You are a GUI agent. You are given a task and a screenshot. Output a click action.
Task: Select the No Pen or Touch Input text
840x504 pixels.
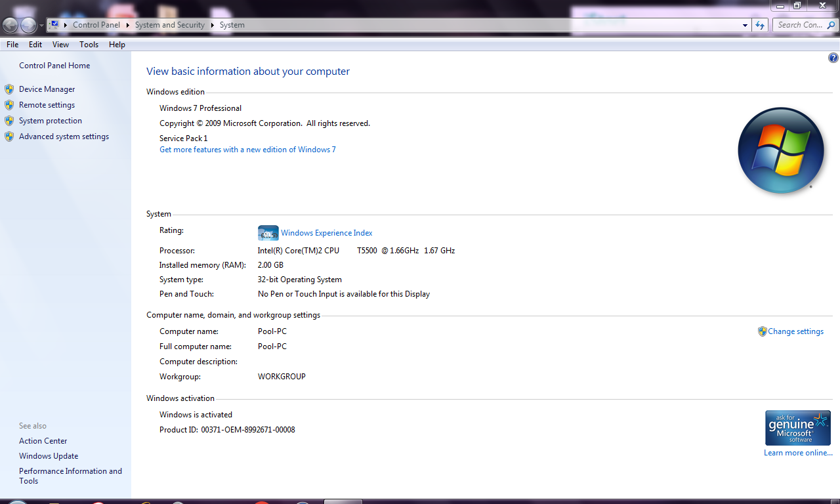pos(344,294)
